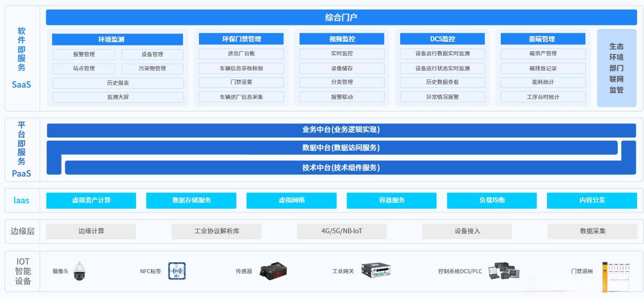Select 容器服务 block
This screenshot has height=300, width=644.
(x=392, y=200)
